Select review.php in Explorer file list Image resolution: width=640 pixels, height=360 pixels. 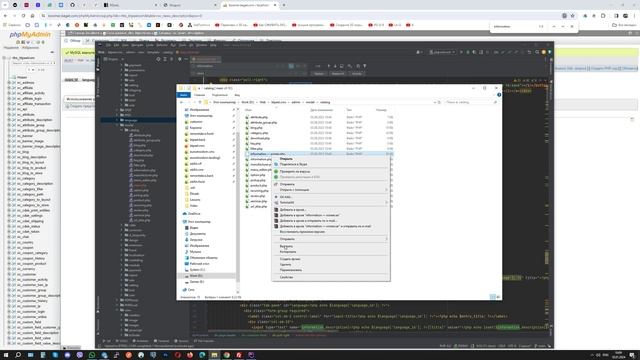coord(258,196)
